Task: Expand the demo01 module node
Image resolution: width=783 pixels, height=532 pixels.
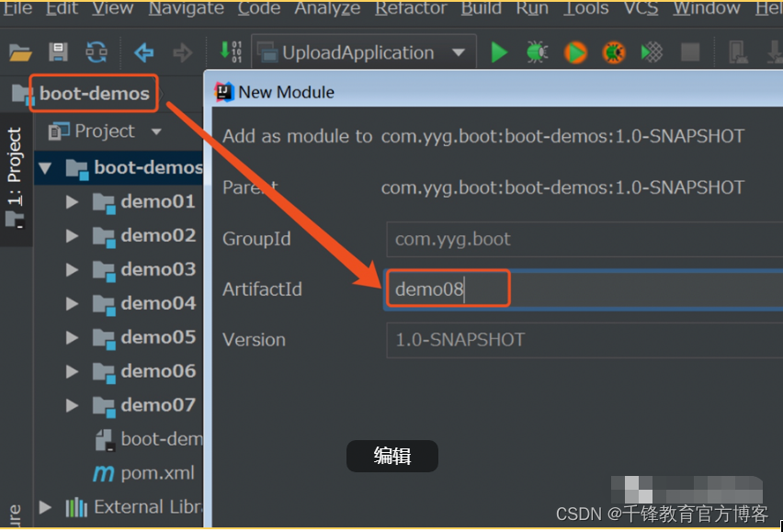Action: pos(72,201)
